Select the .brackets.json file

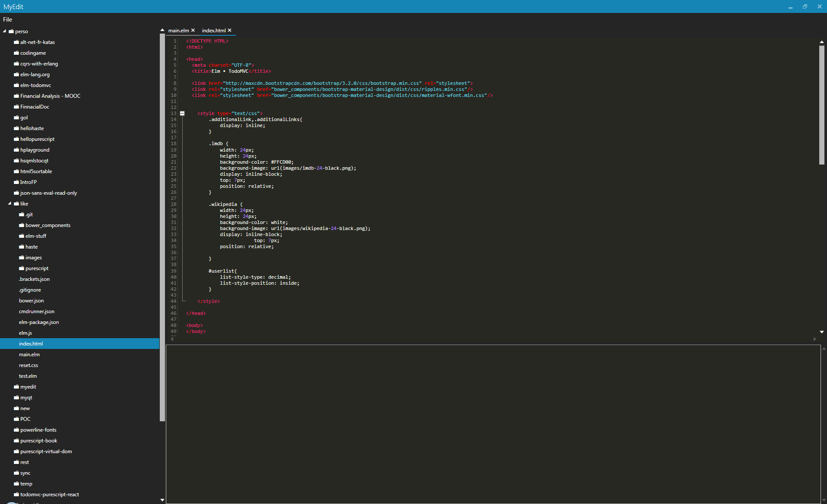34,279
